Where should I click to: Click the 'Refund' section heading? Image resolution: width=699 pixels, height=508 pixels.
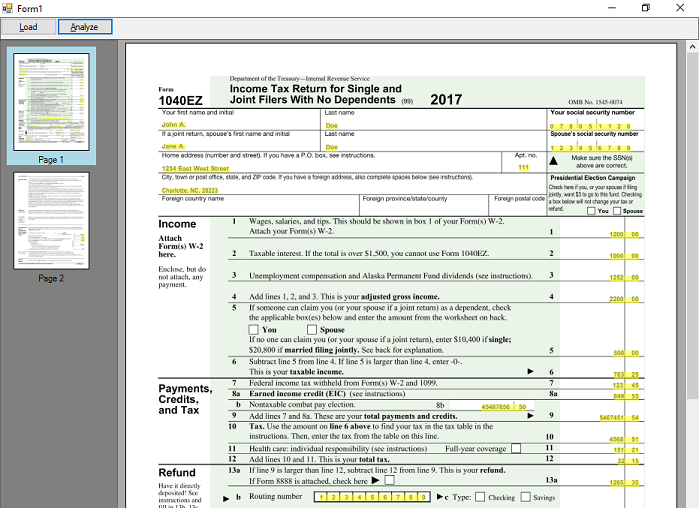click(x=177, y=472)
